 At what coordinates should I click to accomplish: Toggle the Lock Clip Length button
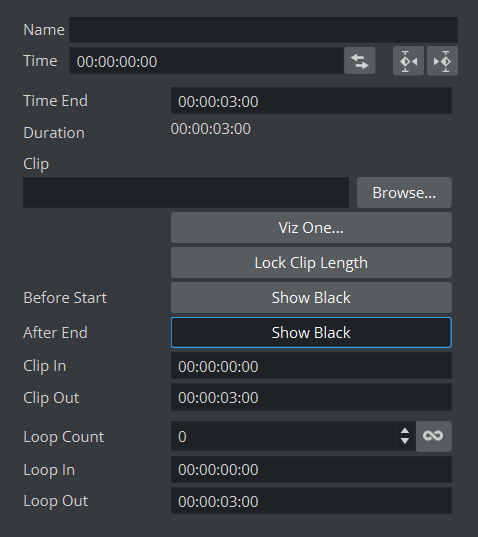tap(311, 263)
